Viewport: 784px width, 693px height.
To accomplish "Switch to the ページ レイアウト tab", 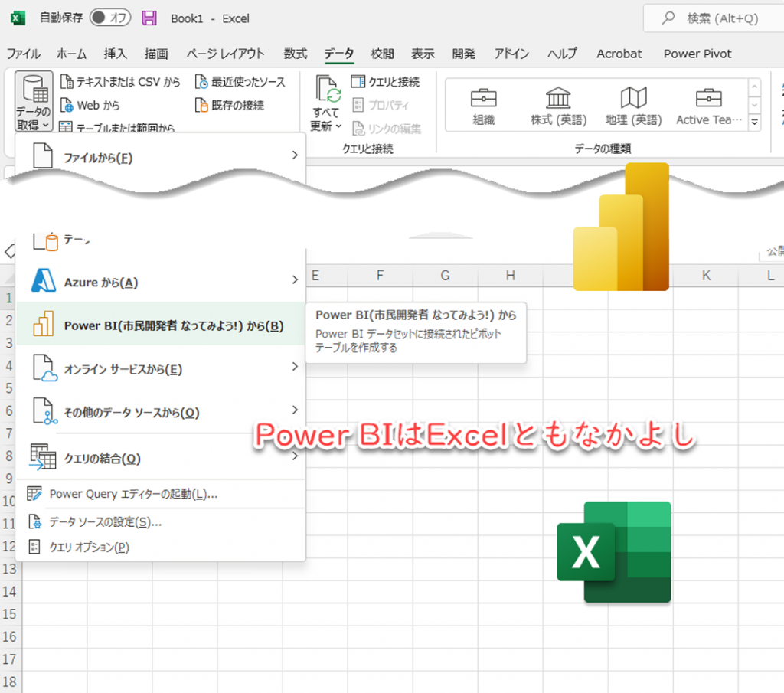I will 225,54.
